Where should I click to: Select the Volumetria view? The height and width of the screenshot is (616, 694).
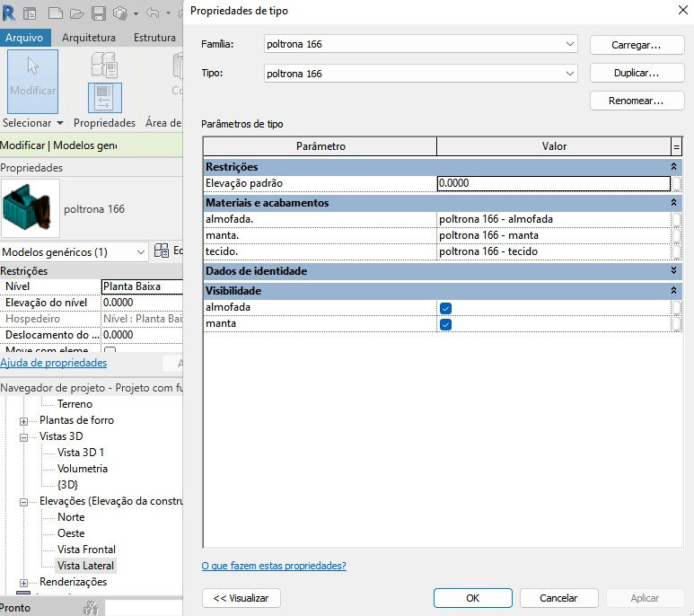click(x=83, y=469)
